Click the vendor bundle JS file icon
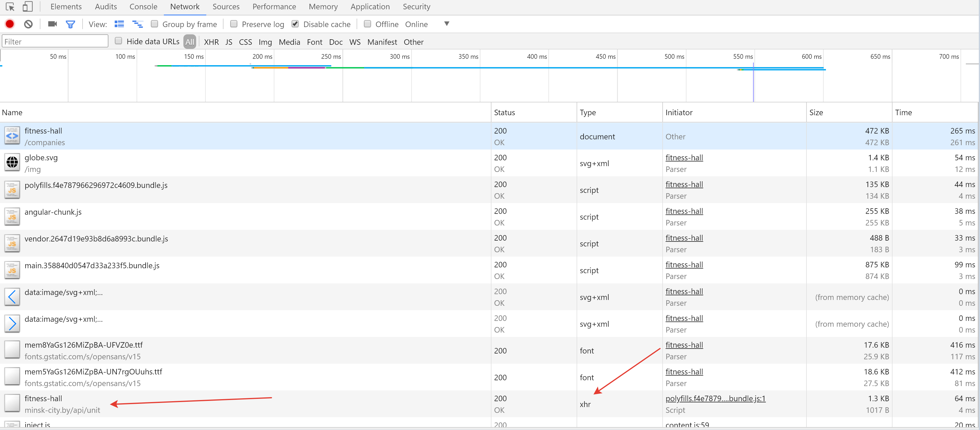Image resolution: width=980 pixels, height=430 pixels. click(12, 243)
